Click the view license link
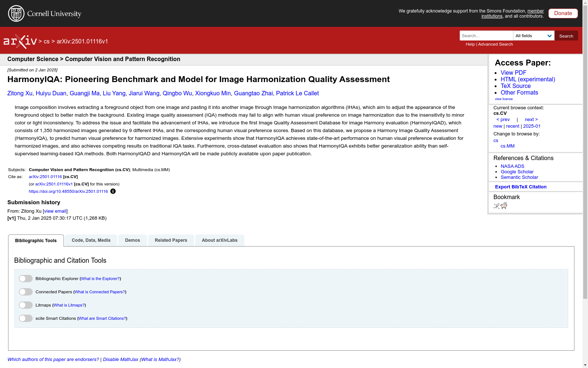Image resolution: width=588 pixels, height=368 pixels. coord(504,99)
